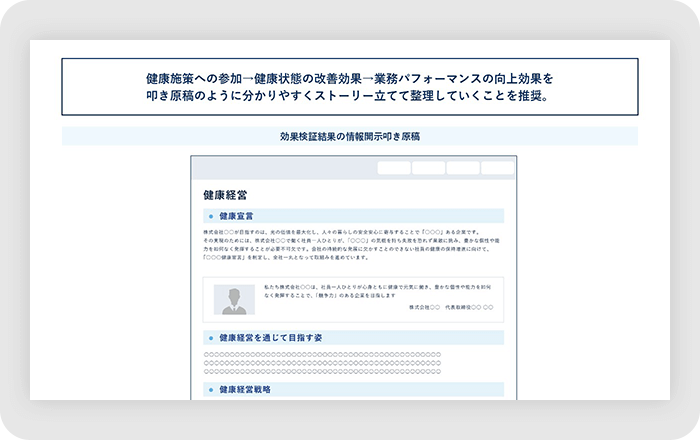700x440 pixels.
Task: Select the third blank navigation tab
Action: pyautogui.click(x=462, y=168)
